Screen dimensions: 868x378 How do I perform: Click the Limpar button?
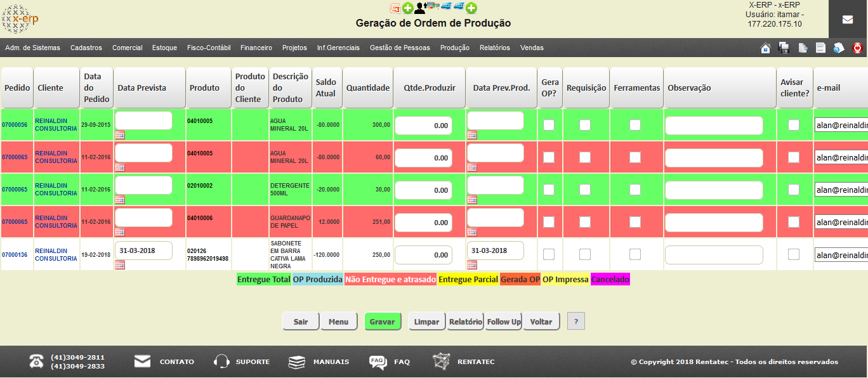pyautogui.click(x=427, y=322)
